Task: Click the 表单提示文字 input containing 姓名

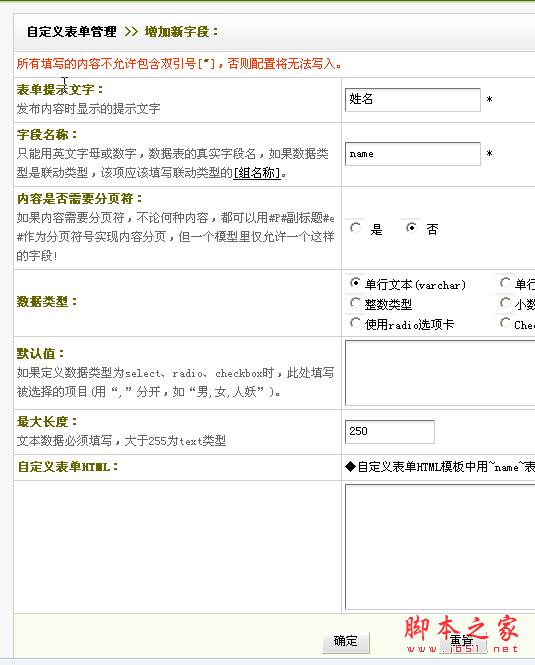Action: coord(412,100)
